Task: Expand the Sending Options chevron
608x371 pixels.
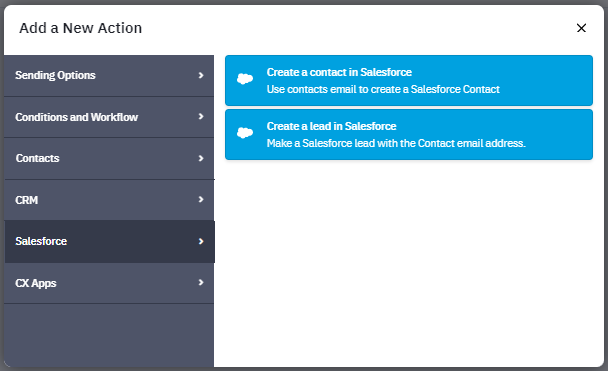Action: (201, 75)
